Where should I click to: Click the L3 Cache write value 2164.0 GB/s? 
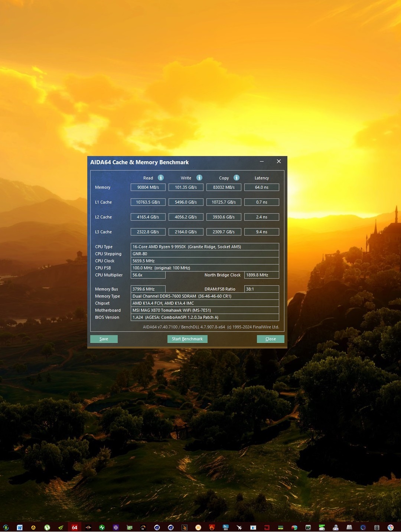pos(186,232)
